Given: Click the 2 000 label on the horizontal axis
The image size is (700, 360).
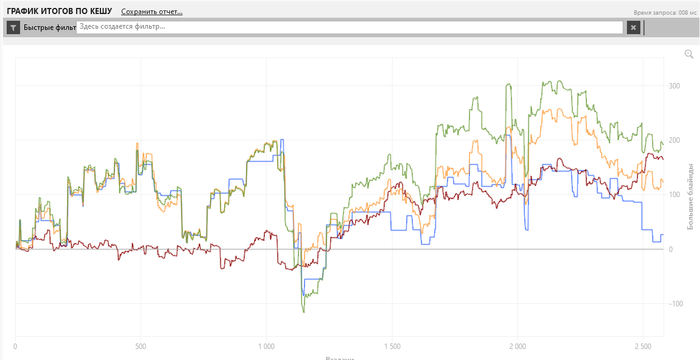Looking at the screenshot, I should 517,346.
